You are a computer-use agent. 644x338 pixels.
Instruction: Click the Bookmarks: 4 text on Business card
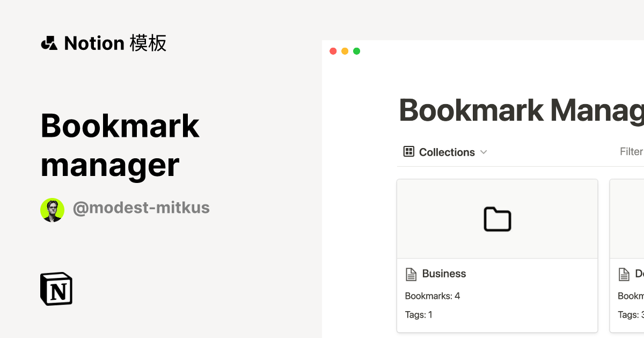point(433,296)
